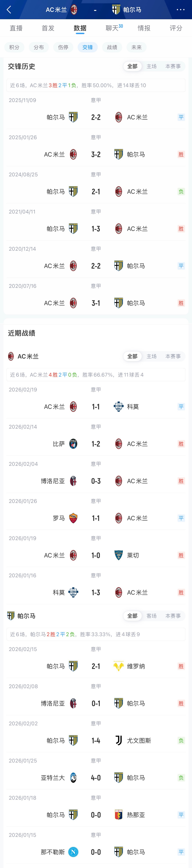Filter head-to-head history by 本赛事

tap(173, 66)
